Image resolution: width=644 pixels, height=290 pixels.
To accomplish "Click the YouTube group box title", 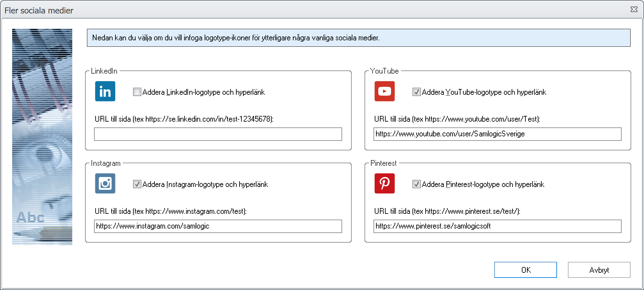I will (384, 71).
